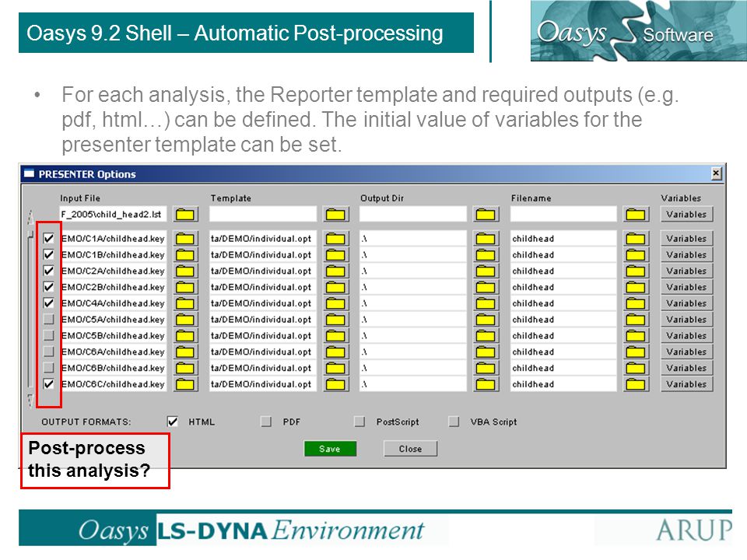Browse input file for EMO/C2B/childhead.key row
747x560 pixels.
click(185, 287)
